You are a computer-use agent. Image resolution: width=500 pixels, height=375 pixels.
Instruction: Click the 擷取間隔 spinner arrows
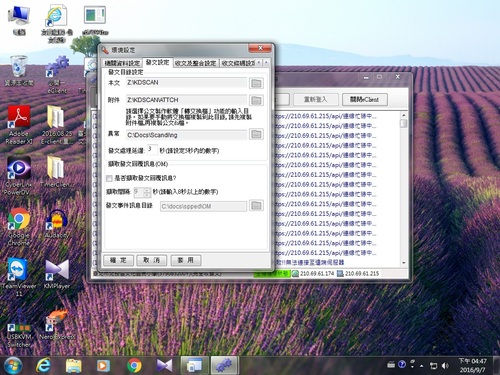click(147, 192)
